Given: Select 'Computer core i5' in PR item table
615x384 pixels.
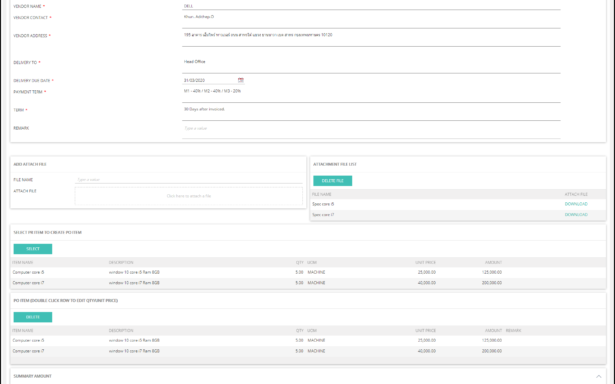Looking at the screenshot, I should tap(28, 272).
